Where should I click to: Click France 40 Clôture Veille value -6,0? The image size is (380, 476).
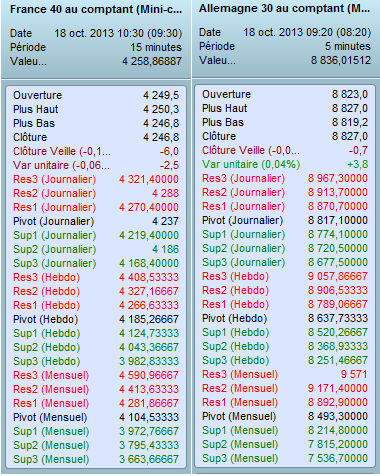coord(169,151)
